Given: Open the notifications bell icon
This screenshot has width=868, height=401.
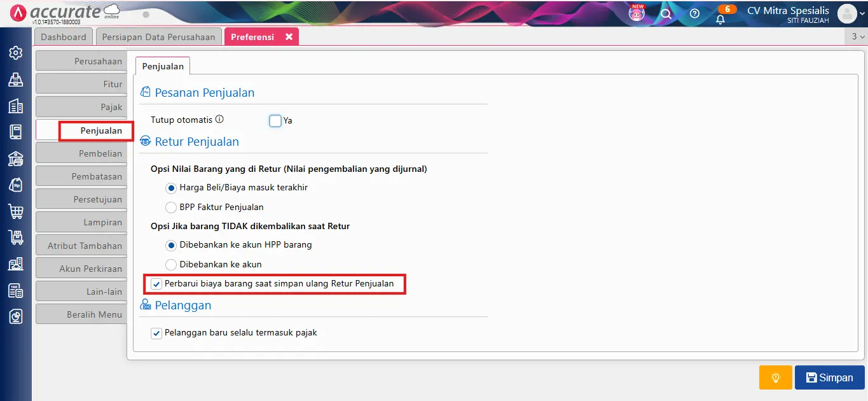Looking at the screenshot, I should coord(720,18).
